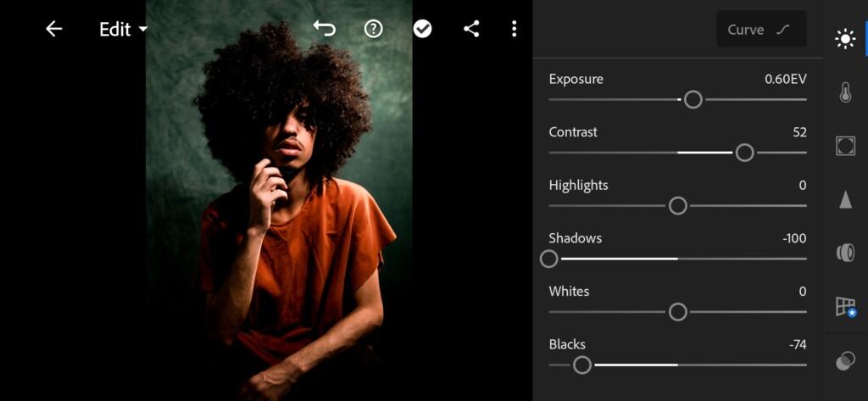
Task: Tap the Highlights label
Action: click(x=578, y=186)
